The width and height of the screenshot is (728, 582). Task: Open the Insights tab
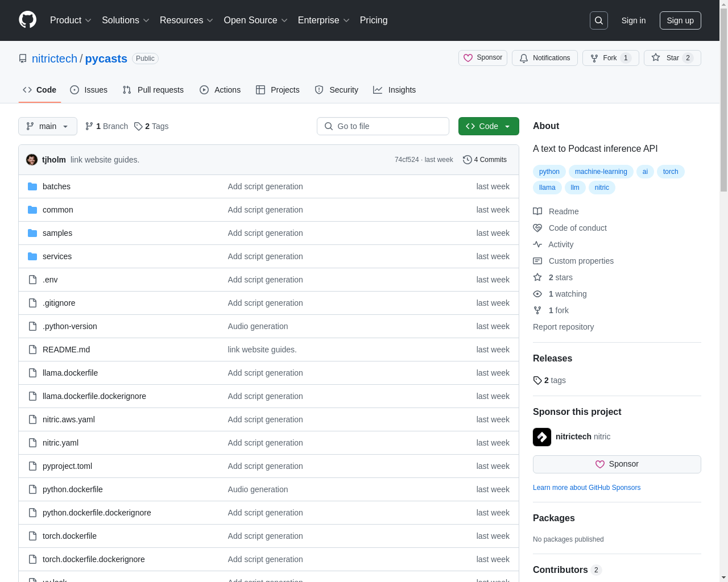point(394,90)
